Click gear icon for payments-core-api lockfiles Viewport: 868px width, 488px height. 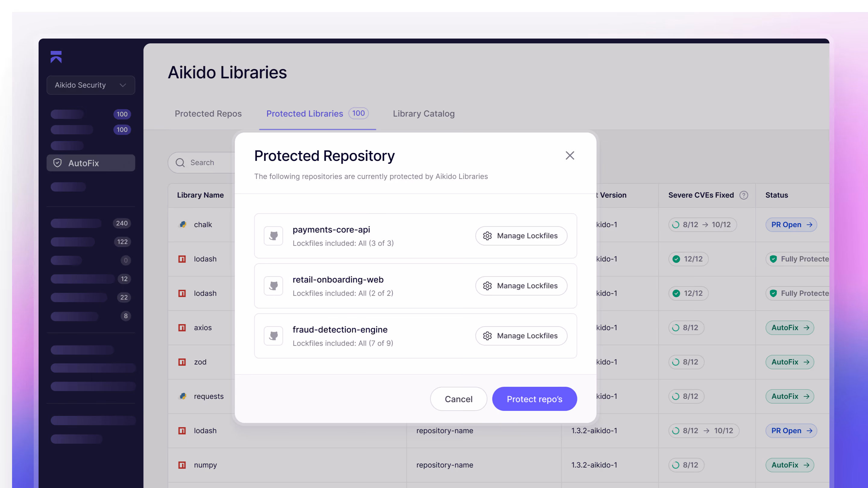coord(487,236)
